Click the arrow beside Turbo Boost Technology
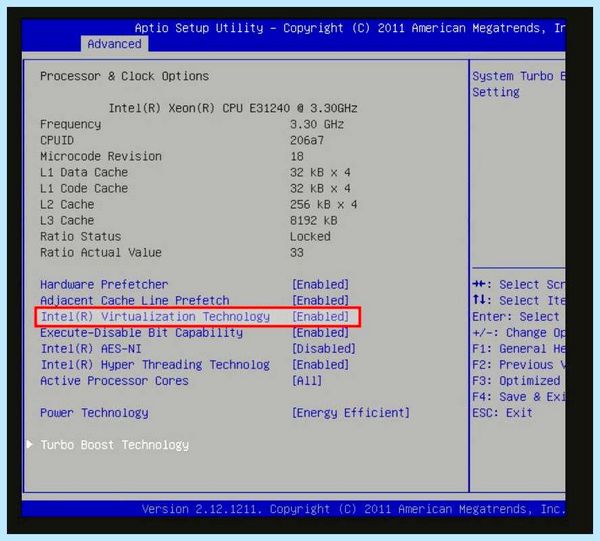This screenshot has width=600, height=541. click(30, 444)
